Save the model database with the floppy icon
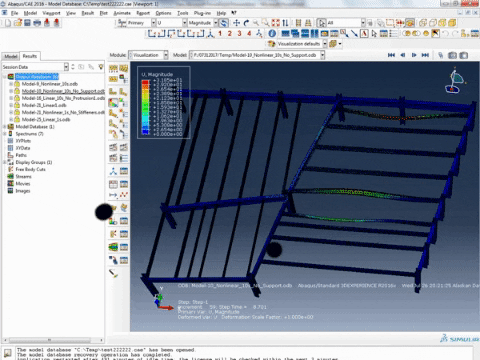Screen dimensions: 480x360 tap(27, 23)
